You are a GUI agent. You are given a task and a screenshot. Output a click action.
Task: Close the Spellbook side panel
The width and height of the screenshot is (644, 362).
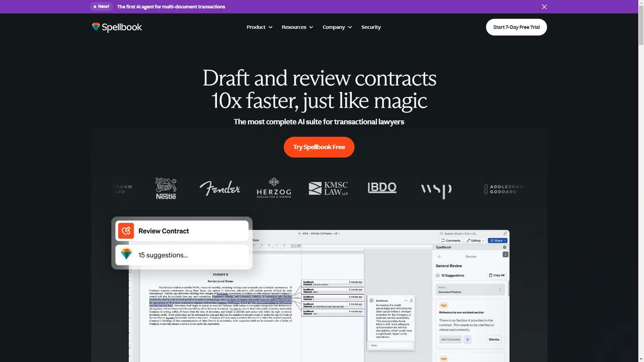pos(505,247)
